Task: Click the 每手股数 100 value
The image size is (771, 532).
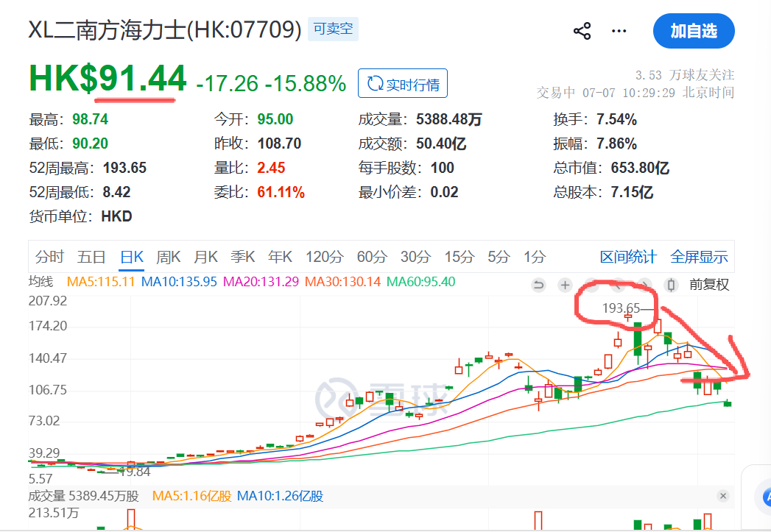Action: tap(443, 168)
